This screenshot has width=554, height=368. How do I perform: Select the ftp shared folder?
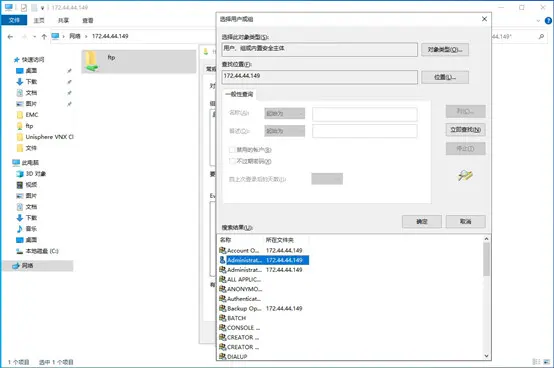point(138,61)
